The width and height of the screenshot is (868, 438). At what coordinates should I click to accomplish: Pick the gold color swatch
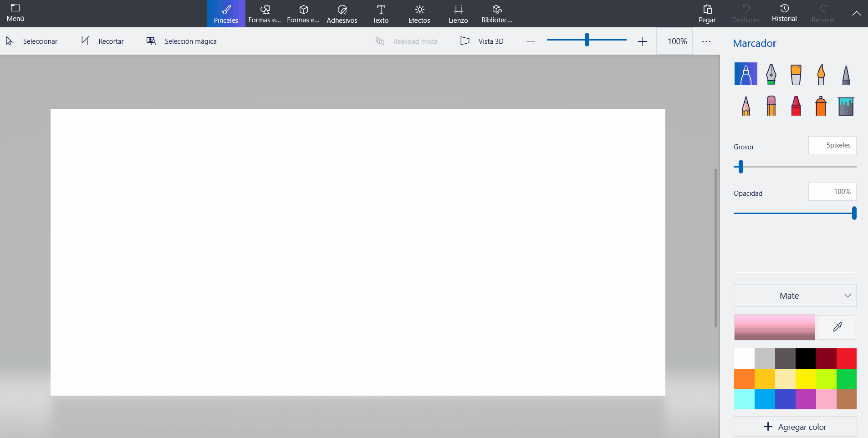(765, 379)
